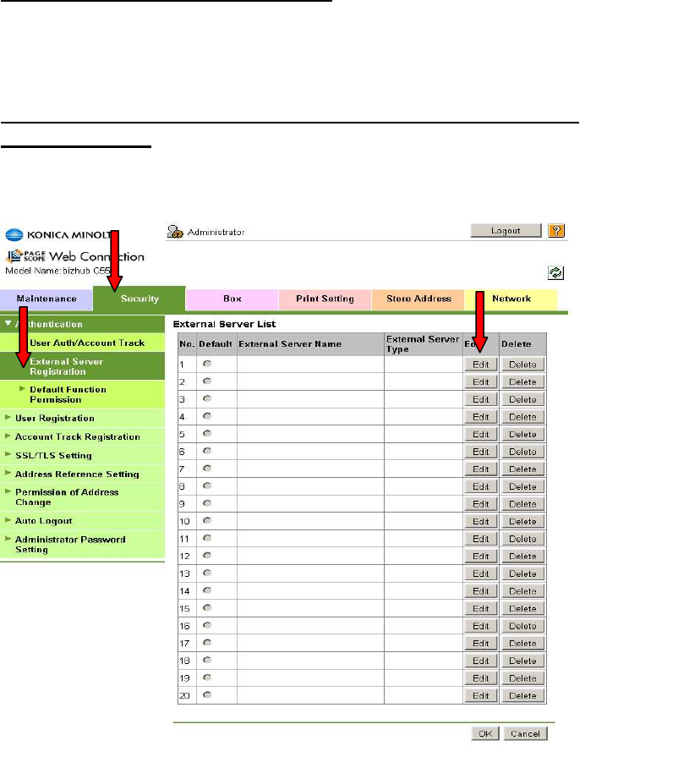Select Default radio button for row 5
This screenshot has width=700, height=757.
click(207, 433)
